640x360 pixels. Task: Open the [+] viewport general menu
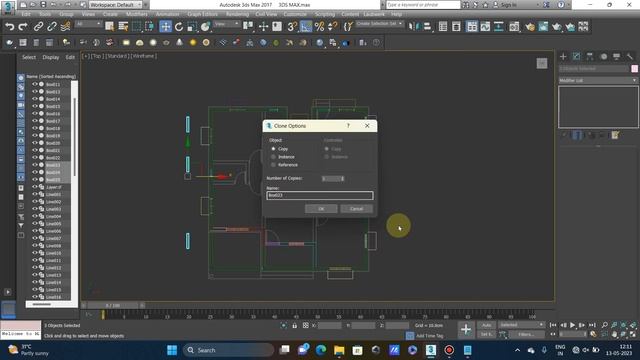click(x=86, y=56)
